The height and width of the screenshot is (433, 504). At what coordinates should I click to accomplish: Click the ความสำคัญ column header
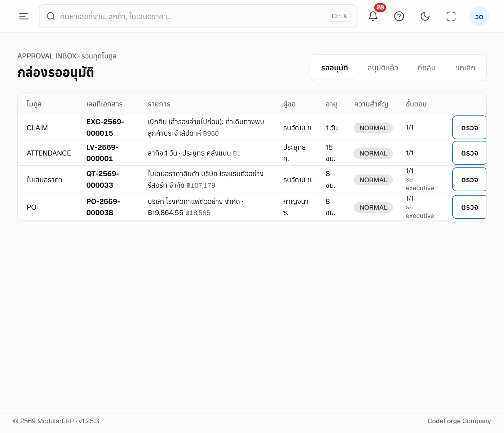click(x=371, y=104)
